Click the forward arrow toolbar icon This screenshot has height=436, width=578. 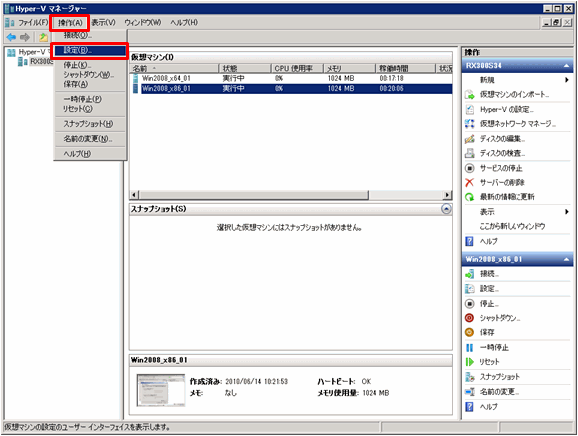(x=25, y=37)
